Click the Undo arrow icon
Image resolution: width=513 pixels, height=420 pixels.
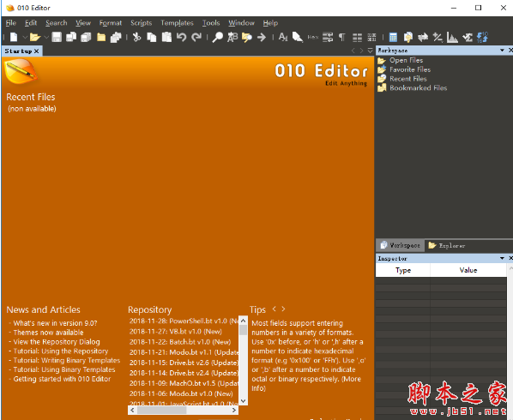pos(181,37)
